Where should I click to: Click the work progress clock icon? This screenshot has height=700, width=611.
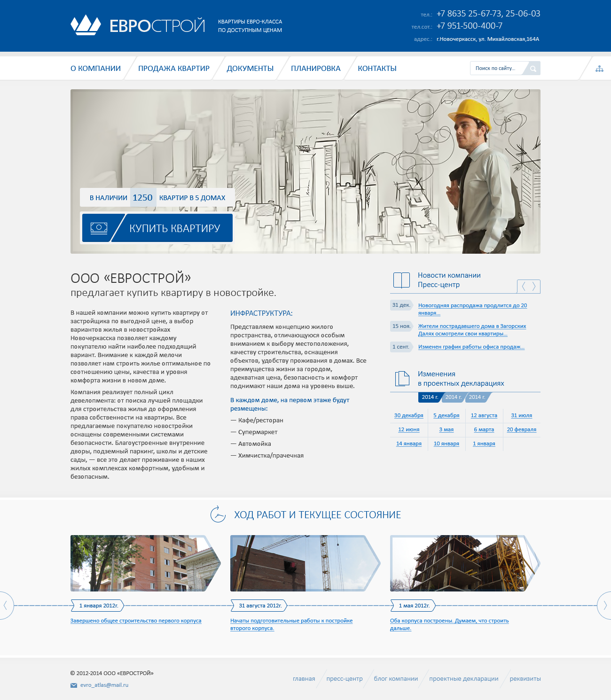point(218,514)
